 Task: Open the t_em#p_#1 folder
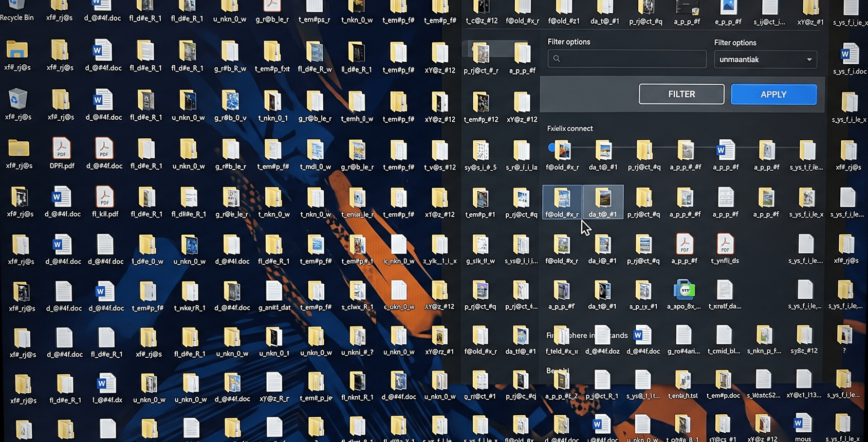[480, 198]
